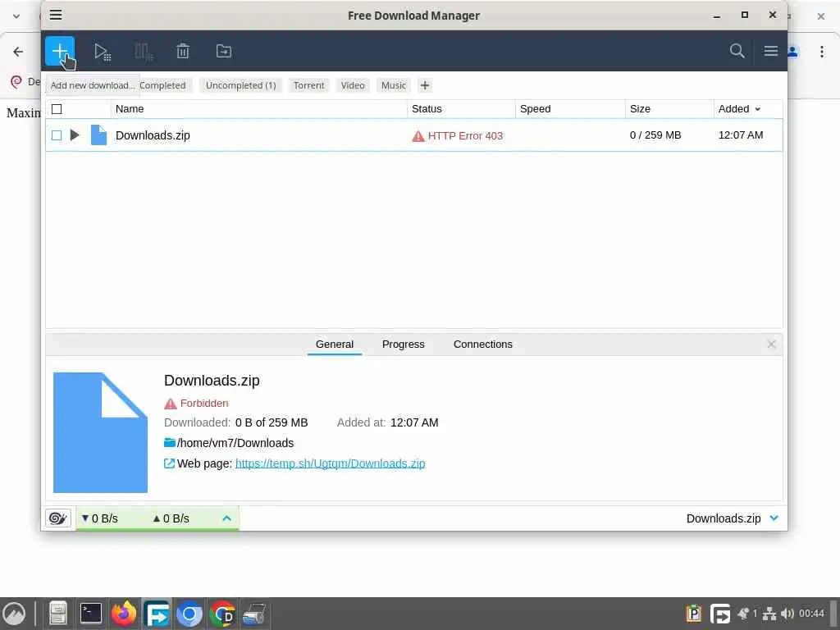
Task: Pause all downloads from toolbar
Action: coord(143,52)
